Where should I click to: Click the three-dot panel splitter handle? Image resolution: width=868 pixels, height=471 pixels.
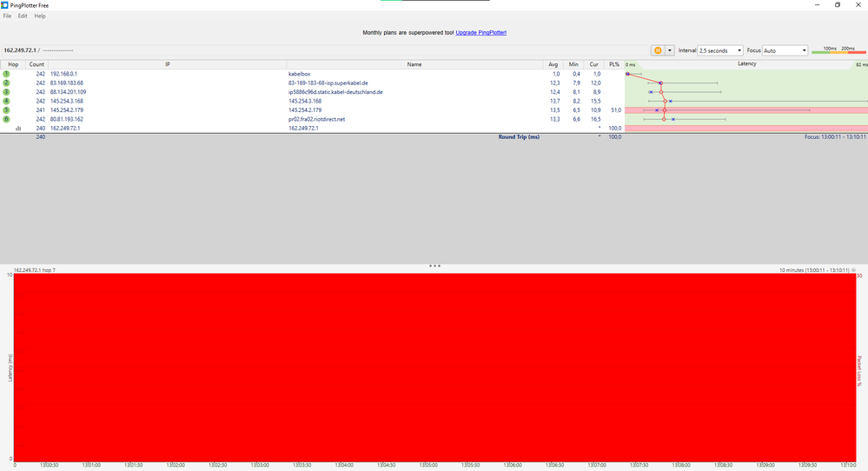tap(434, 266)
